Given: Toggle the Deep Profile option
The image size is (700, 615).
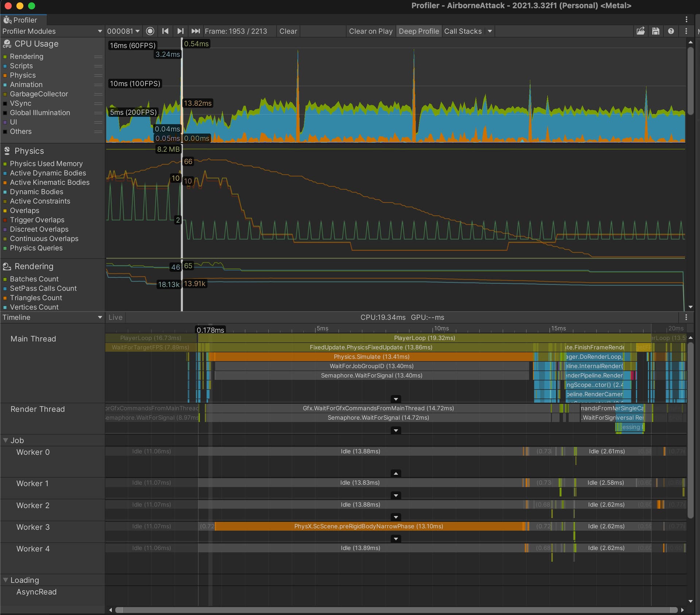Looking at the screenshot, I should click(419, 31).
